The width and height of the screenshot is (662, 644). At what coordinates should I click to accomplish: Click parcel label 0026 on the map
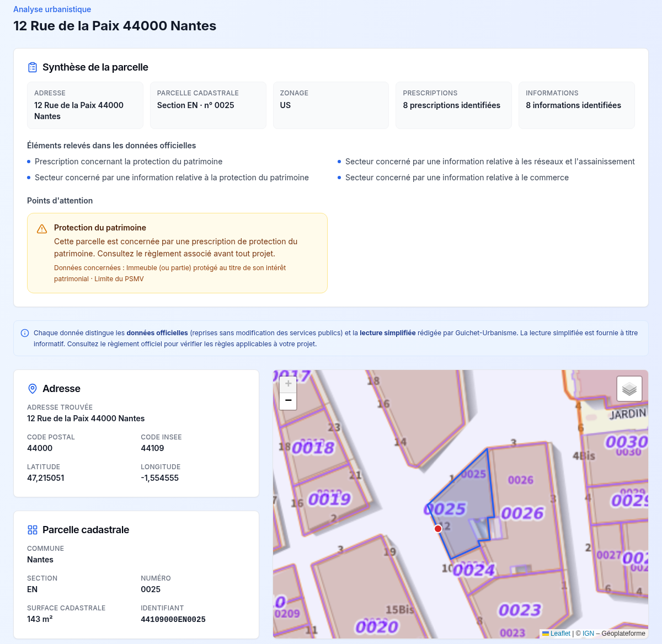[x=522, y=513]
